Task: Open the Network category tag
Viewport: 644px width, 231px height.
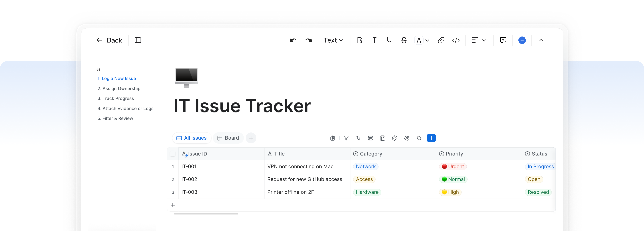Action: pyautogui.click(x=365, y=167)
